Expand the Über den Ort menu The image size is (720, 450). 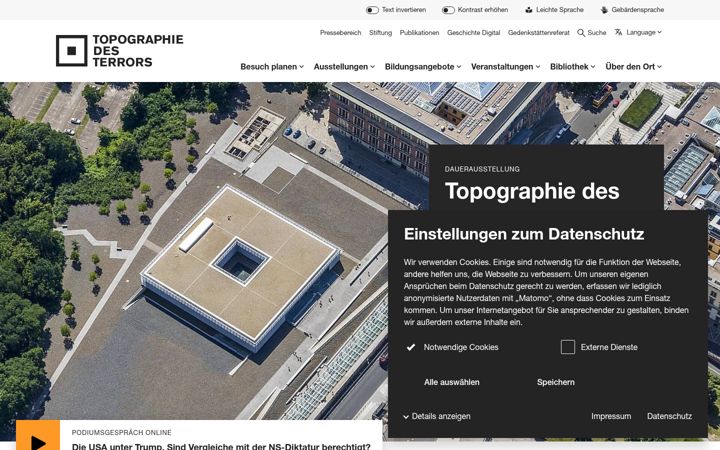pyautogui.click(x=634, y=67)
